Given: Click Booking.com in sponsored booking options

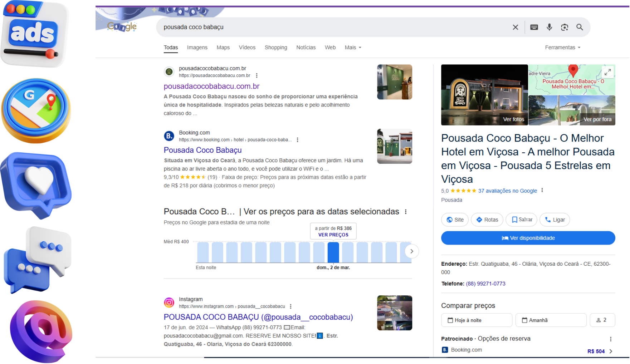Looking at the screenshot, I should pos(466,350).
